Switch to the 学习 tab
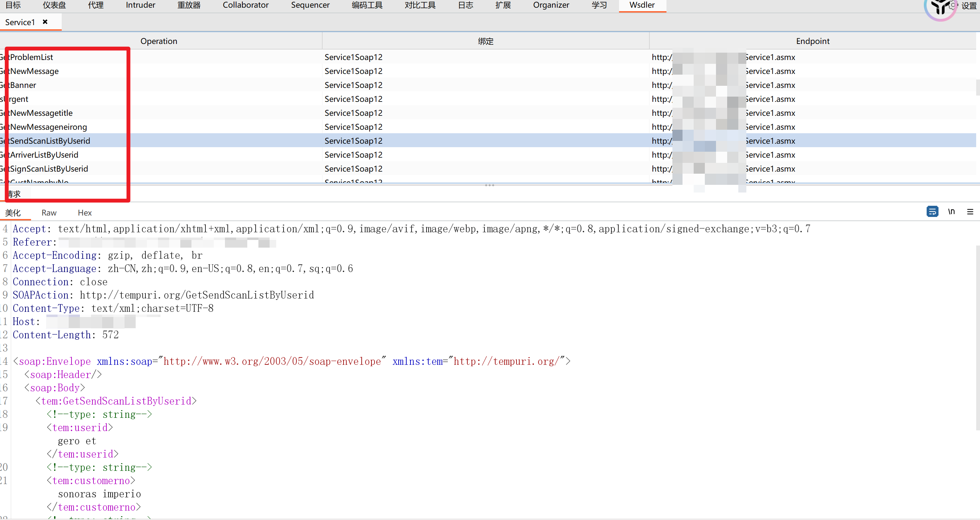This screenshot has height=520, width=980. (599, 5)
